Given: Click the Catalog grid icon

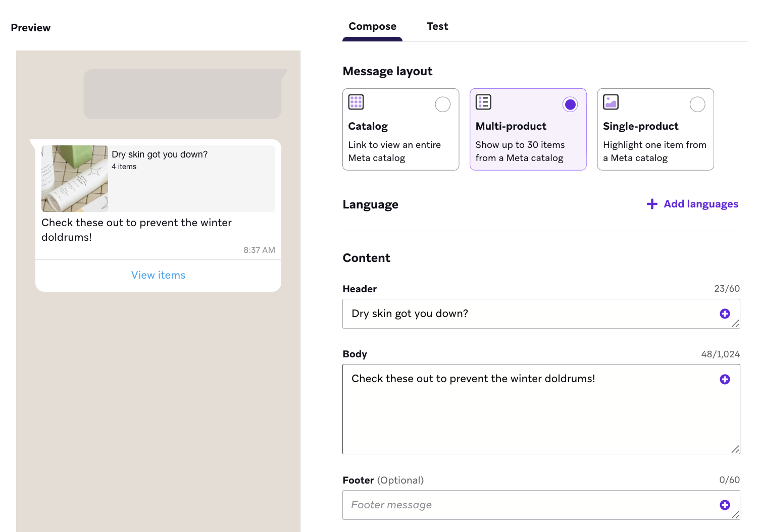Looking at the screenshot, I should [356, 102].
